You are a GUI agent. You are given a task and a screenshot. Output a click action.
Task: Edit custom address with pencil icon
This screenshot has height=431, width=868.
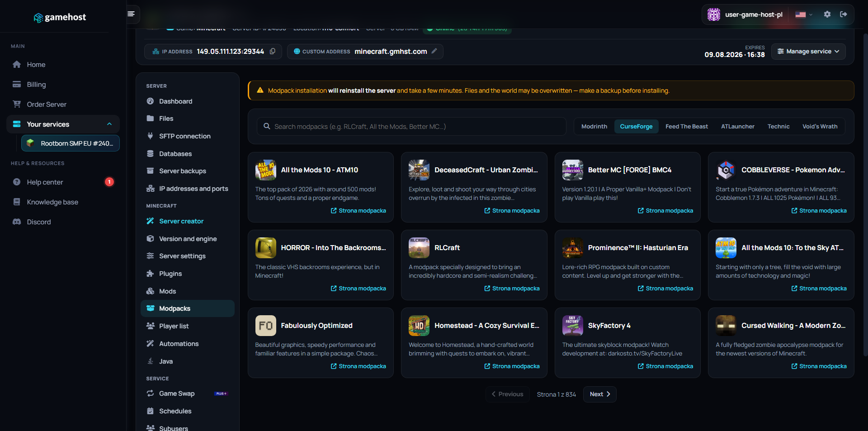tap(434, 51)
